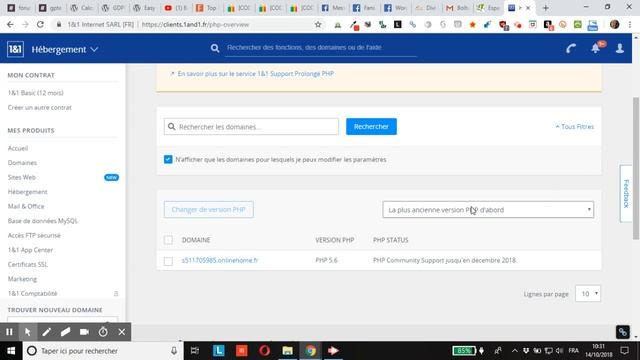This screenshot has width=640, height=360.
Task: Open new browser tab plus button
Action: point(546,8)
